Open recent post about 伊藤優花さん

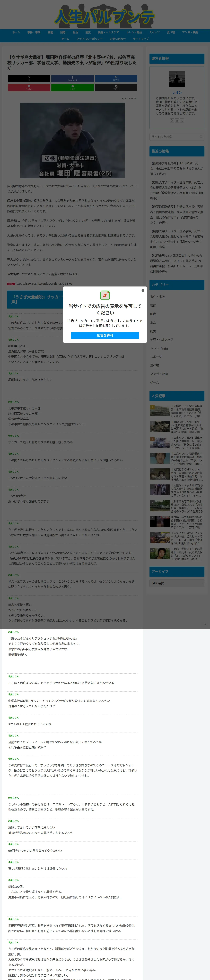177,190
